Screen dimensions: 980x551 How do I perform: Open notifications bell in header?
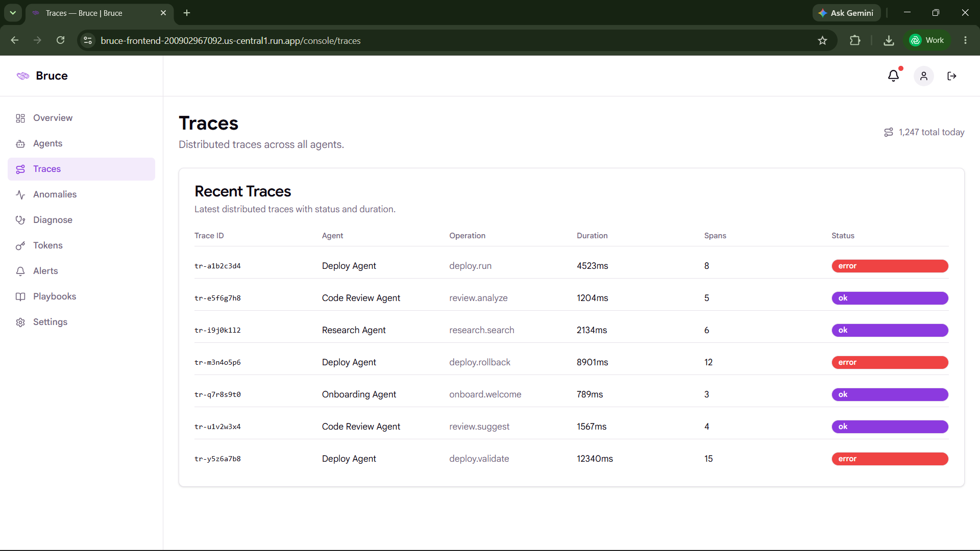coord(893,76)
